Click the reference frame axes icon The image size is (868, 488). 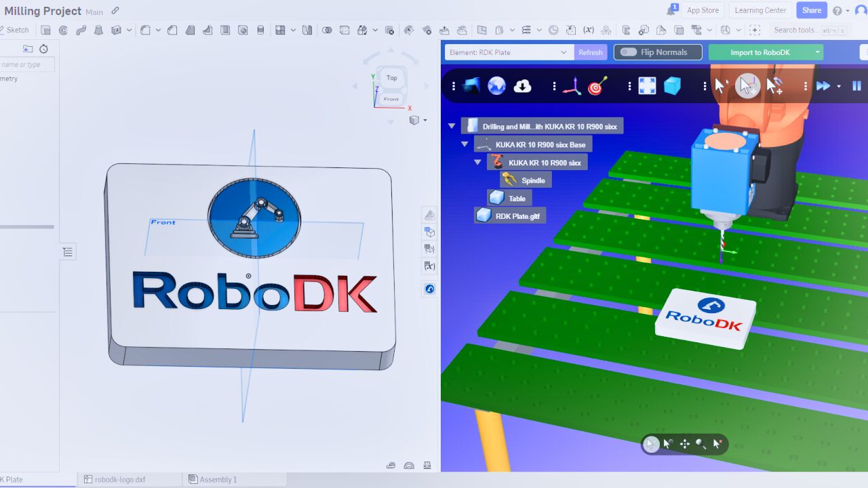point(572,86)
